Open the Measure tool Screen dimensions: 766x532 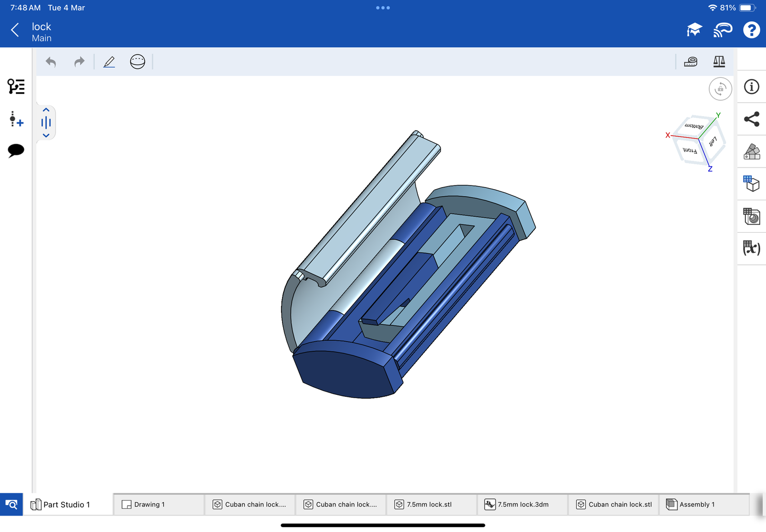(x=690, y=62)
